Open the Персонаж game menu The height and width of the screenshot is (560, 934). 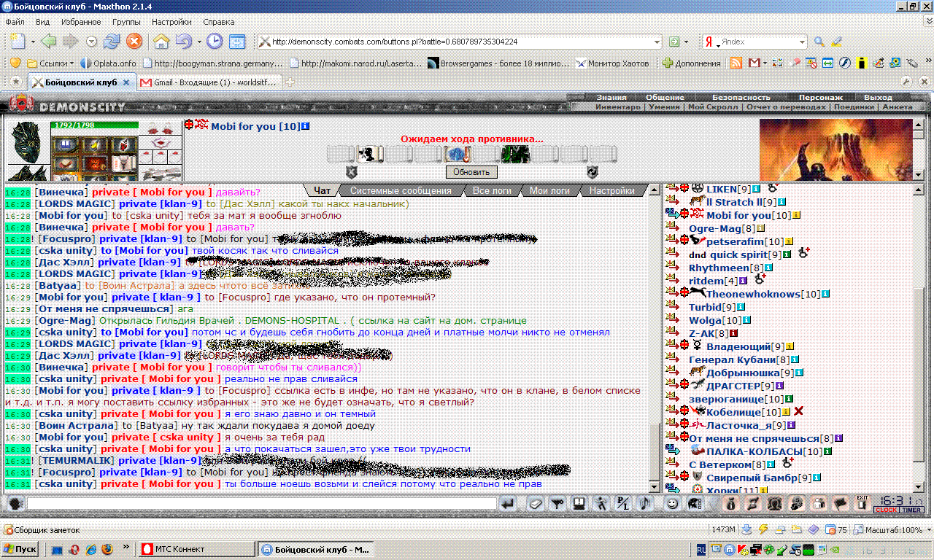pos(820,97)
